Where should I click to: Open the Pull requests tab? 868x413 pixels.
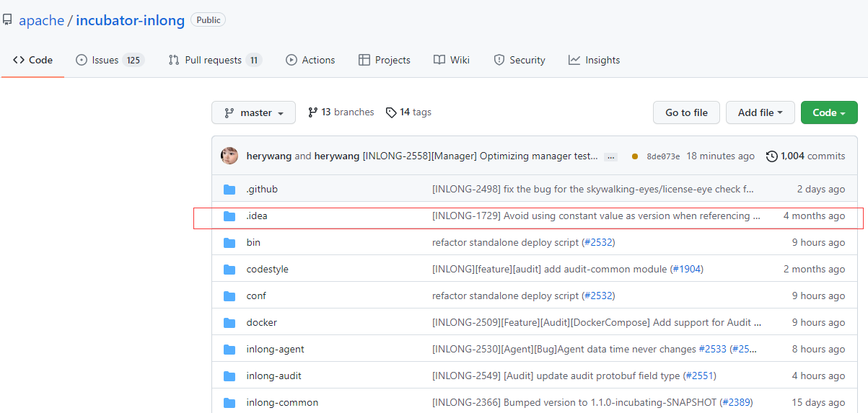click(x=215, y=60)
